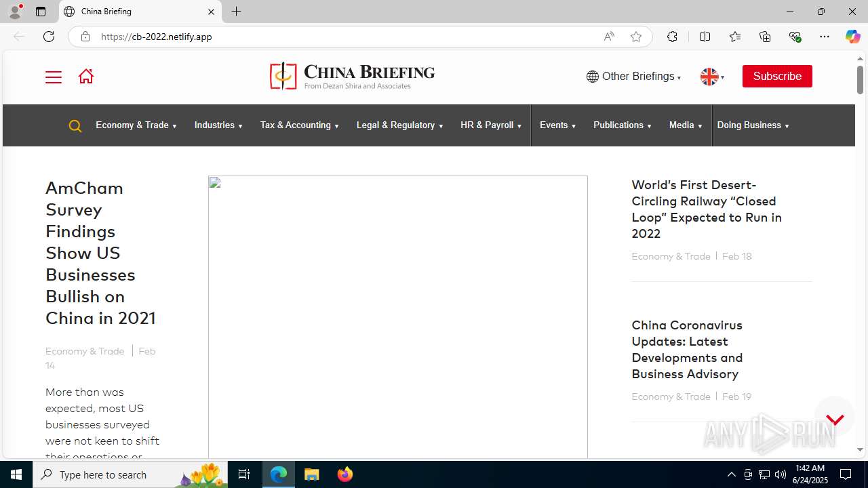
Task: Open Doing Business navigation menu
Action: pyautogui.click(x=753, y=125)
